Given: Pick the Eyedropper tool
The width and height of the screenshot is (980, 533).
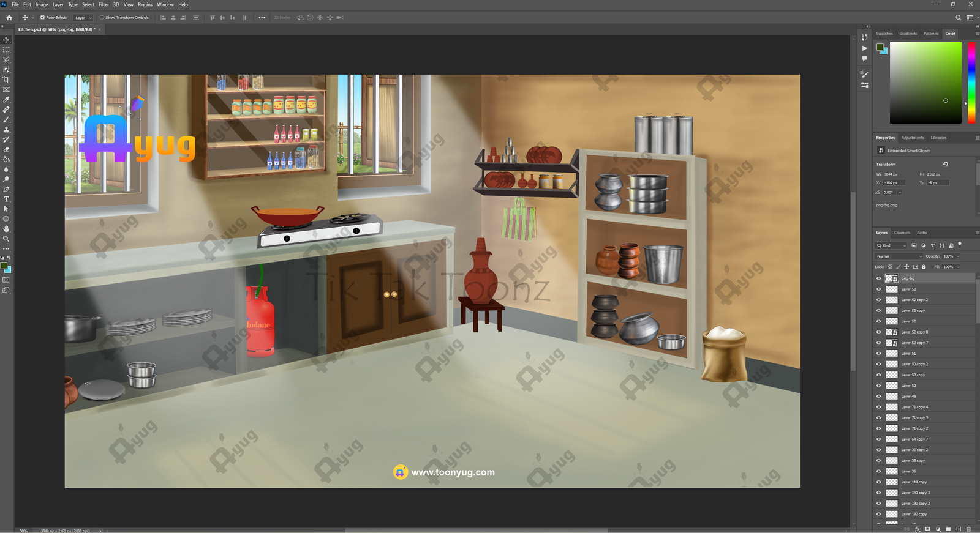Looking at the screenshot, I should click(6, 100).
